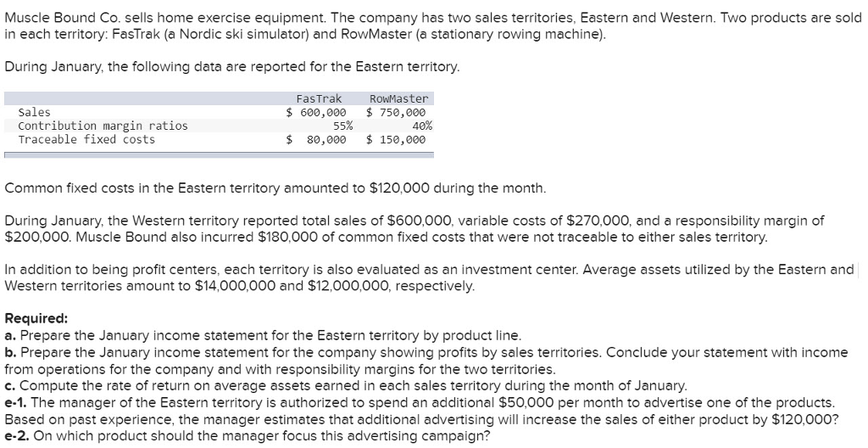Click the 40% contribution margin cell

(x=422, y=126)
